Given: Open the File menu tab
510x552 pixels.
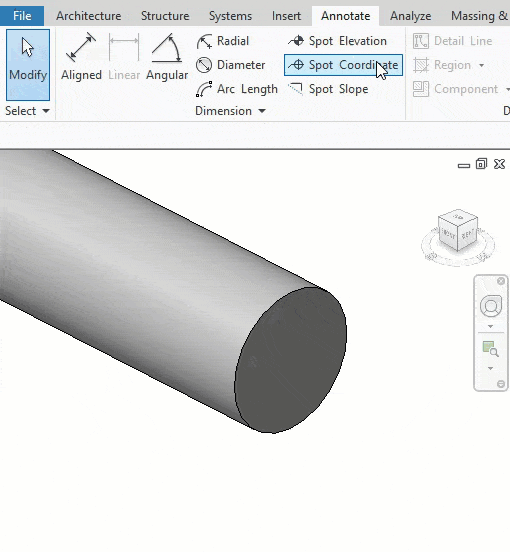Looking at the screenshot, I should (22, 16).
